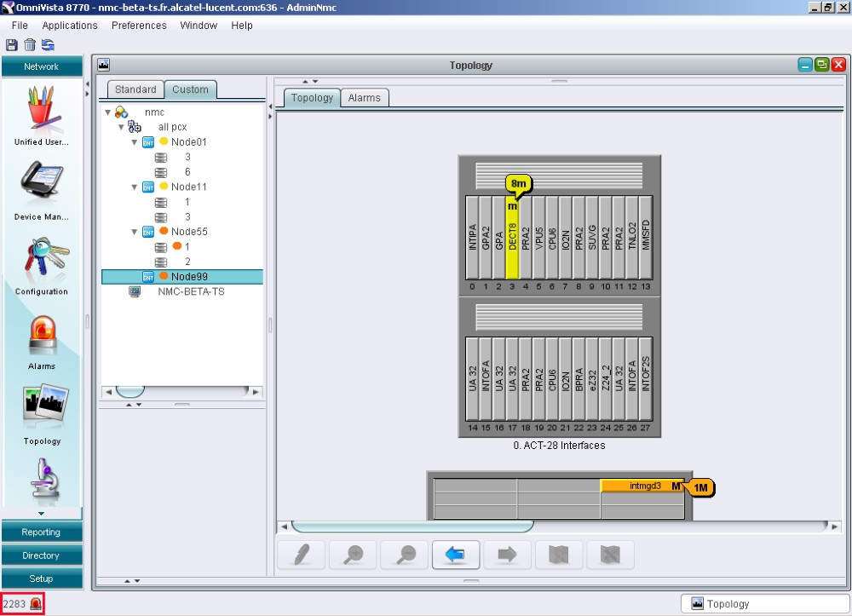Open the Configuration keys icon
852x616 pixels.
[x=46, y=258]
